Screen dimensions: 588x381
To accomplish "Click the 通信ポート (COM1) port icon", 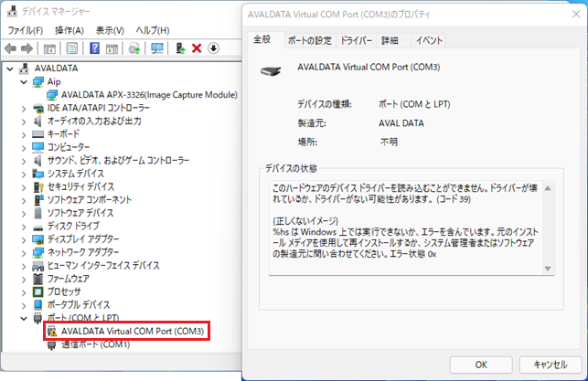I will coord(52,344).
